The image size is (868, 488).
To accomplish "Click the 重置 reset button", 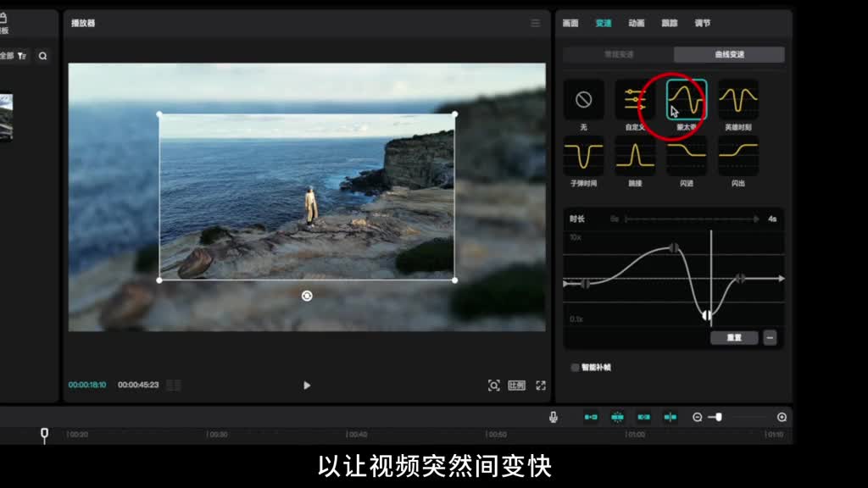I will click(734, 337).
